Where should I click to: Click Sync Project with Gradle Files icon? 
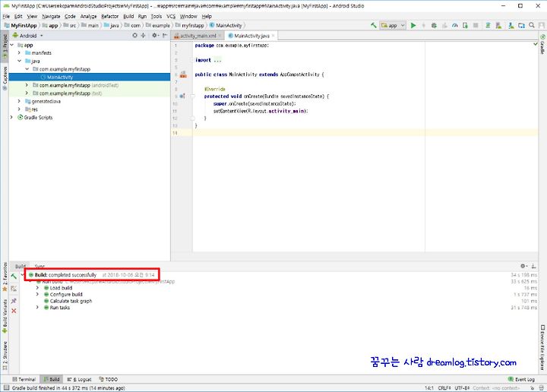[x=488, y=25]
